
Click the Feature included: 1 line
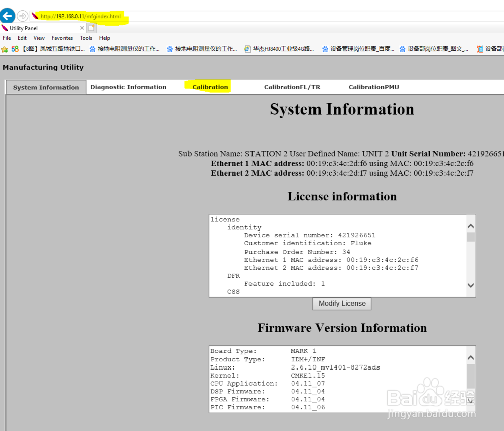[x=284, y=284]
